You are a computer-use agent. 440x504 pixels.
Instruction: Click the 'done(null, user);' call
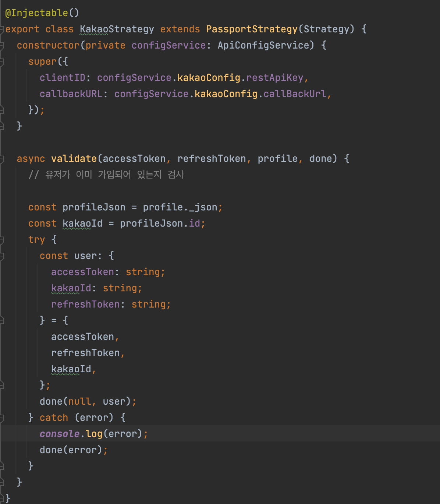88,401
